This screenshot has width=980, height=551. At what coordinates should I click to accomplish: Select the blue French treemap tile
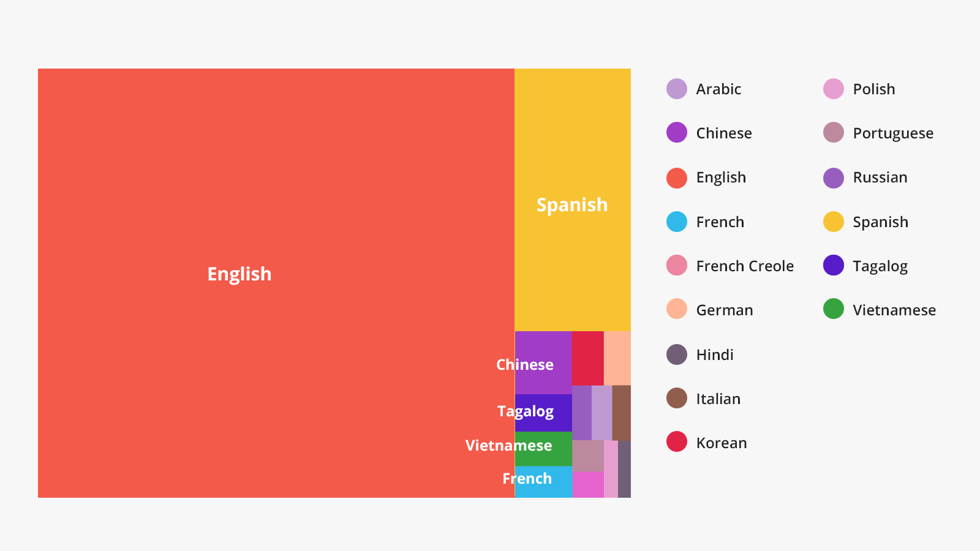coord(543,482)
